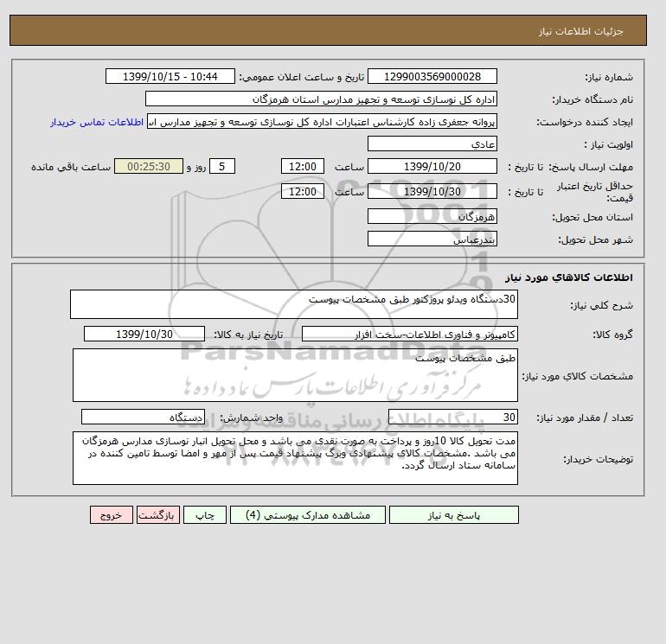Click the جزئیات اطلاعات نیاز header title
Image resolution: width=666 pixels, height=644 pixels.
(580, 31)
